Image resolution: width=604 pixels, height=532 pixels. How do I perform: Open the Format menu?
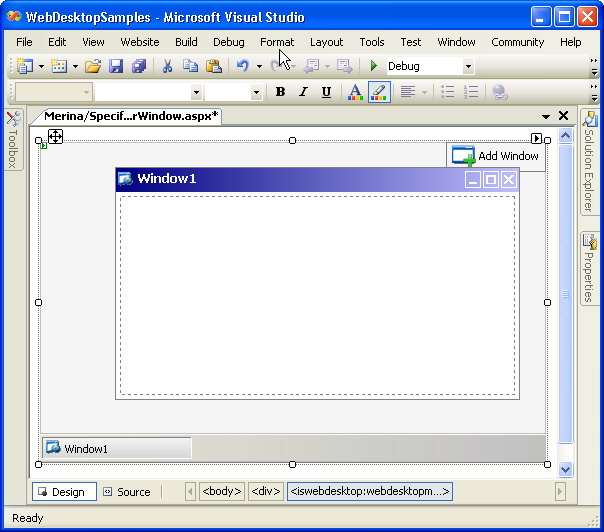tap(277, 42)
